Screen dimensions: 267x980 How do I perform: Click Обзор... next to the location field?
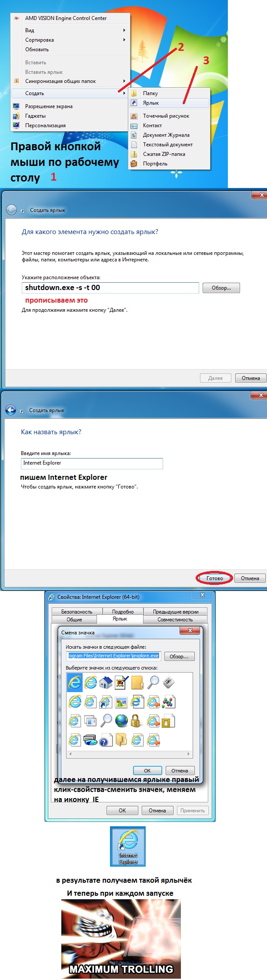point(221,288)
